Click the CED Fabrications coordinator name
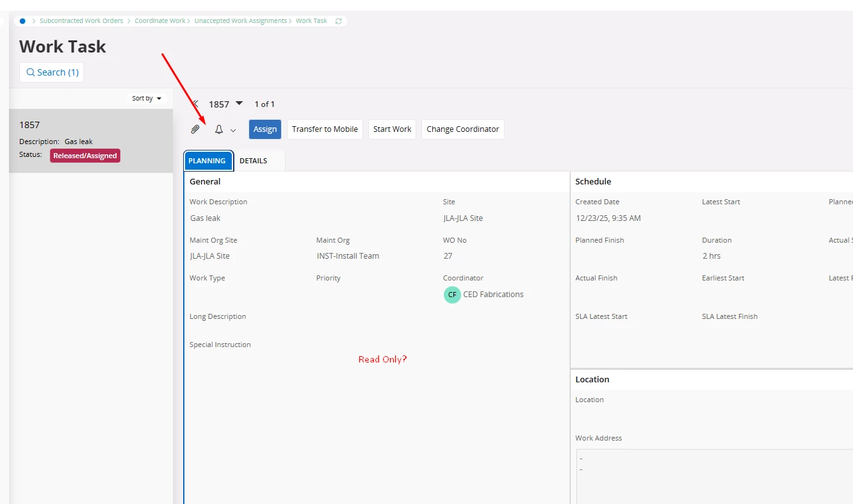 [x=493, y=295]
